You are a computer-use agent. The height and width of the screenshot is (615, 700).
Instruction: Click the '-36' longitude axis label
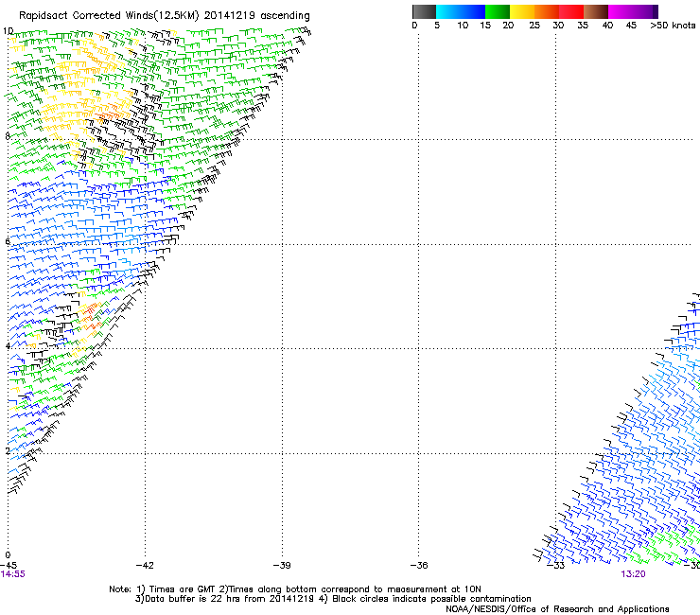coord(419,565)
